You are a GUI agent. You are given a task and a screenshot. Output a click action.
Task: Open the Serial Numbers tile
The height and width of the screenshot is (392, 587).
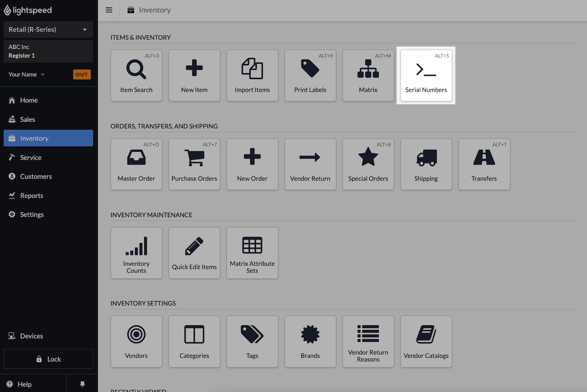tap(426, 75)
